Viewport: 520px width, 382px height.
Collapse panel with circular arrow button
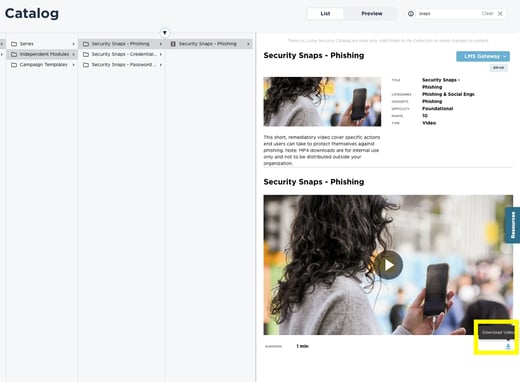(x=165, y=33)
